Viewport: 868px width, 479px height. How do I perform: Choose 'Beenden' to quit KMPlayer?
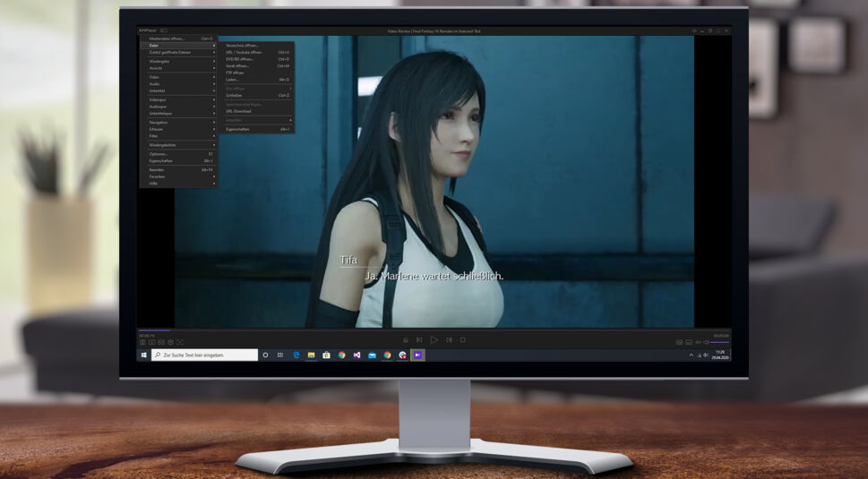tap(179, 170)
